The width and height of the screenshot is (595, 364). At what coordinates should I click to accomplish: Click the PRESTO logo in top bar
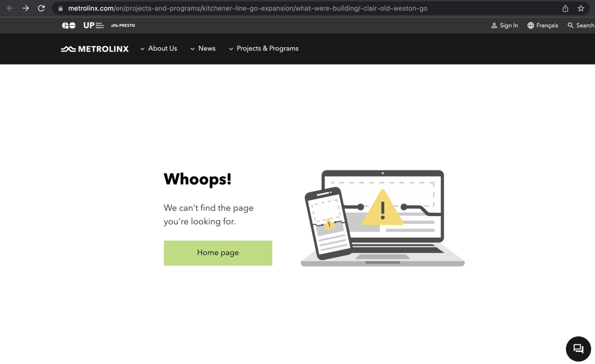pyautogui.click(x=123, y=26)
